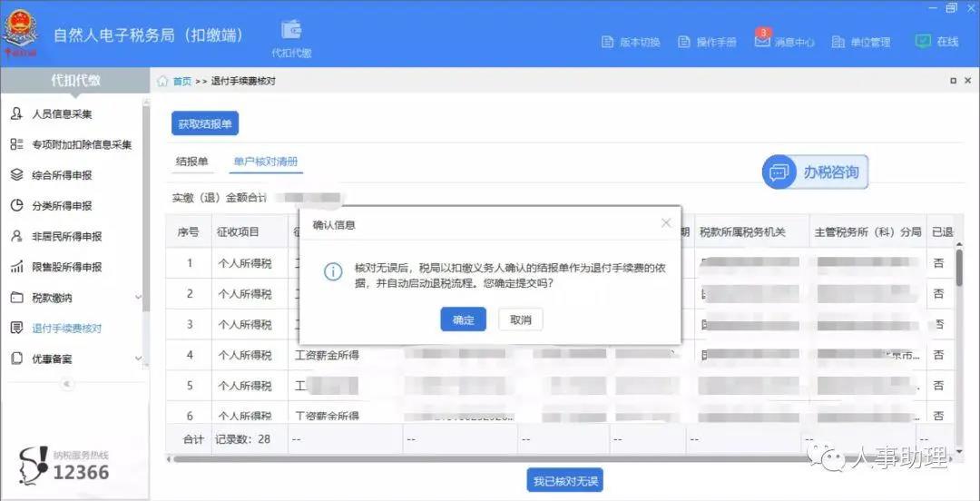
Task: Open 单位管理 unit management
Action: pyautogui.click(x=861, y=42)
